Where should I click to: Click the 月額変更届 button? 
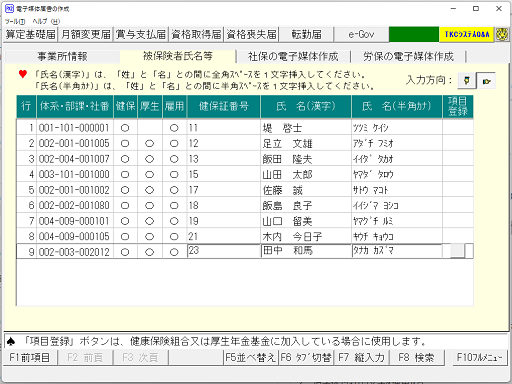tap(86, 34)
